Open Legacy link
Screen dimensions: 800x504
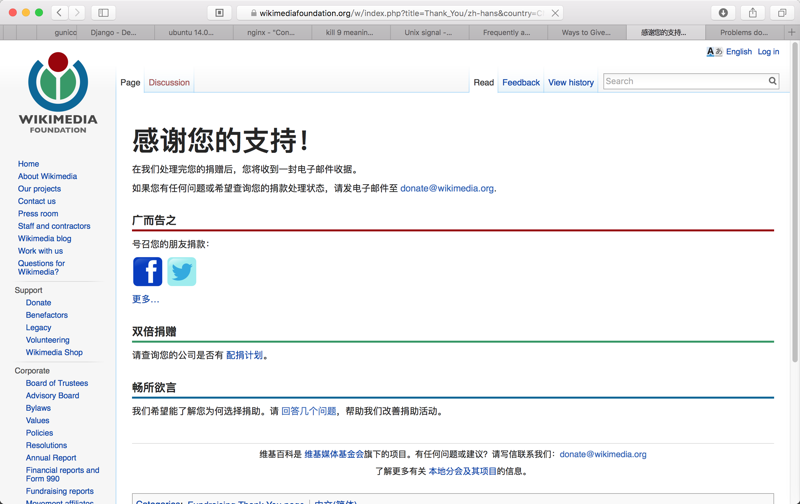39,327
